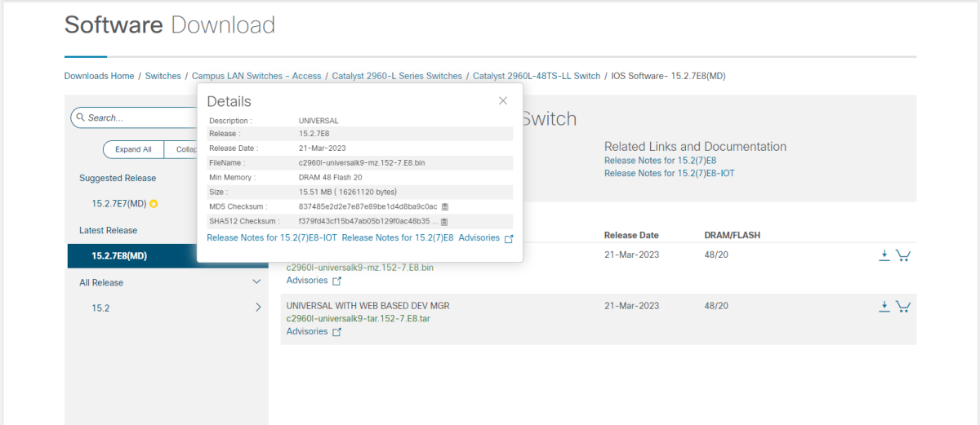Viewport: 980px width, 425px height.
Task: Open Release Notes for 15.2(7)E8-IOT in Details popup
Action: tap(272, 238)
